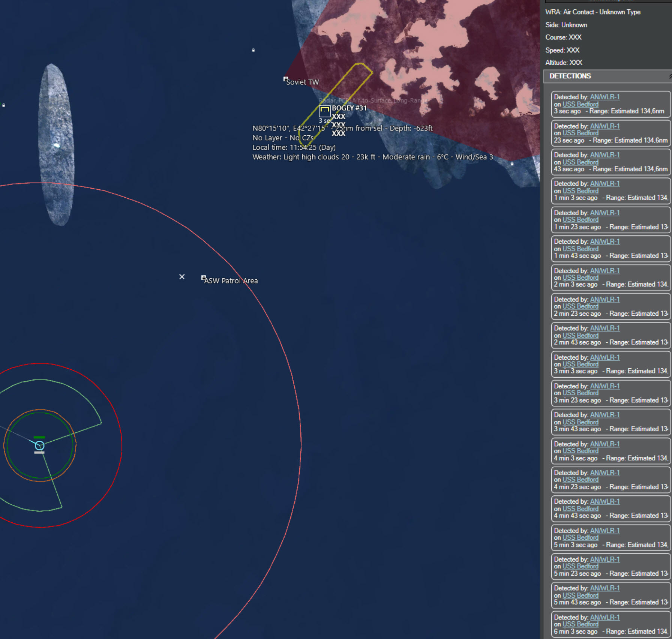Open USS Bedford link in the 3 min 3 sec detection
The height and width of the screenshot is (639, 672).
(x=580, y=364)
